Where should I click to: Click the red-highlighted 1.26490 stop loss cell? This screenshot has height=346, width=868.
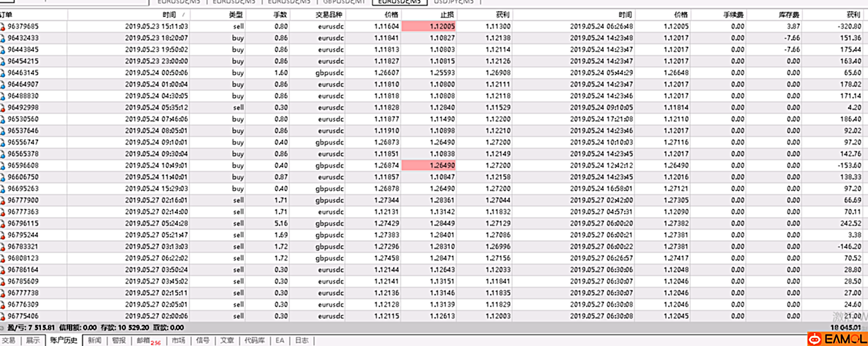coord(428,166)
